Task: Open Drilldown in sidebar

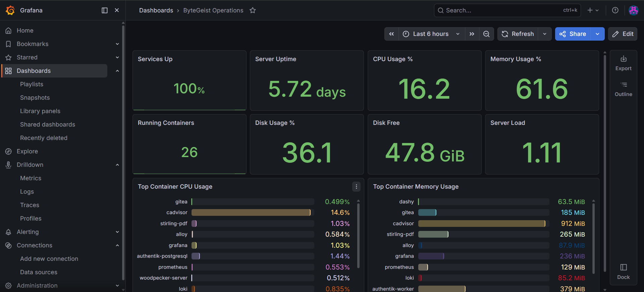Action: 30,165
